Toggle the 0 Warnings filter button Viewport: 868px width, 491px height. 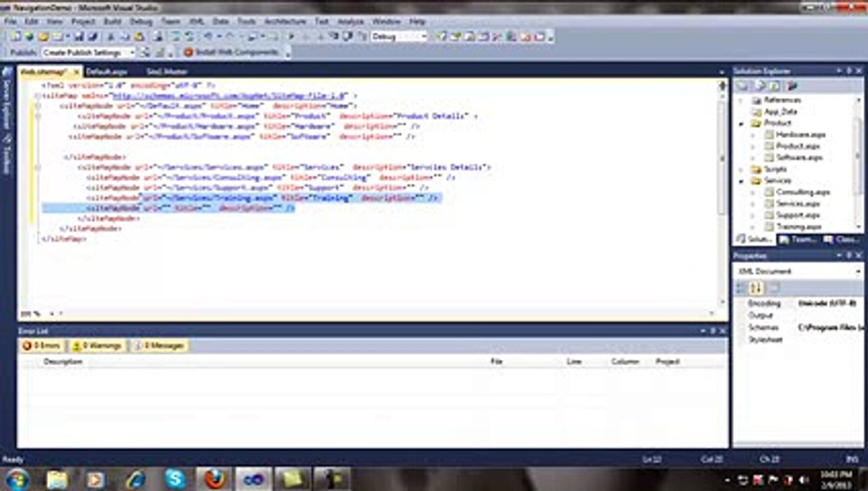97,346
